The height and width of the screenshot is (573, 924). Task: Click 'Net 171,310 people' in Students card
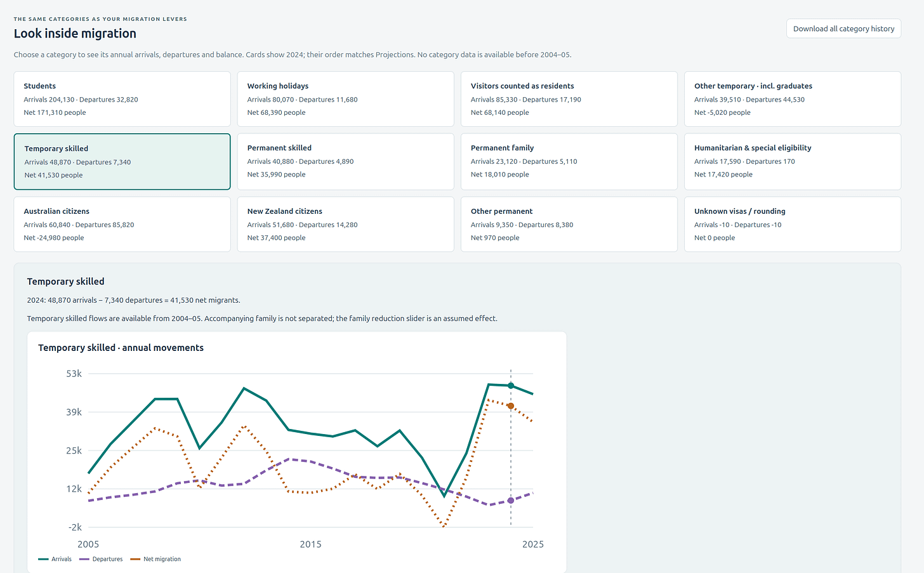click(55, 112)
